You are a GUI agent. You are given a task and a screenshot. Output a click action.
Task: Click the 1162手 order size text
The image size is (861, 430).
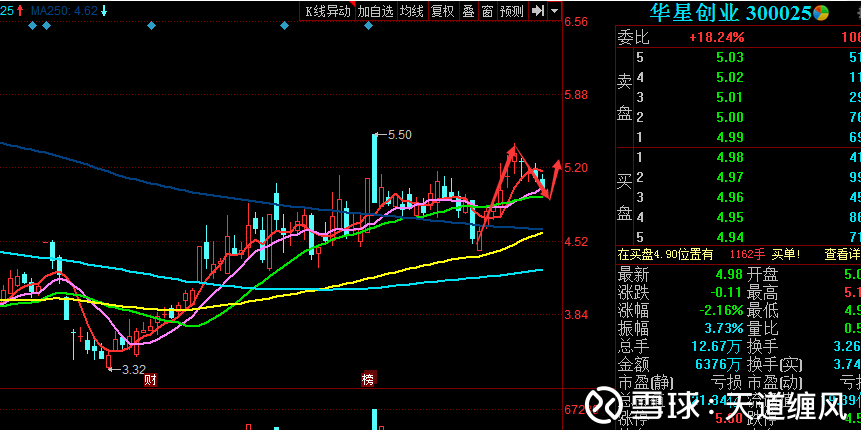click(747, 254)
